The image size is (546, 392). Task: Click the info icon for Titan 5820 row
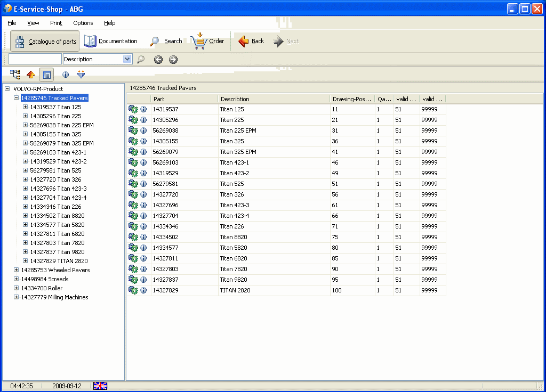[x=143, y=248]
